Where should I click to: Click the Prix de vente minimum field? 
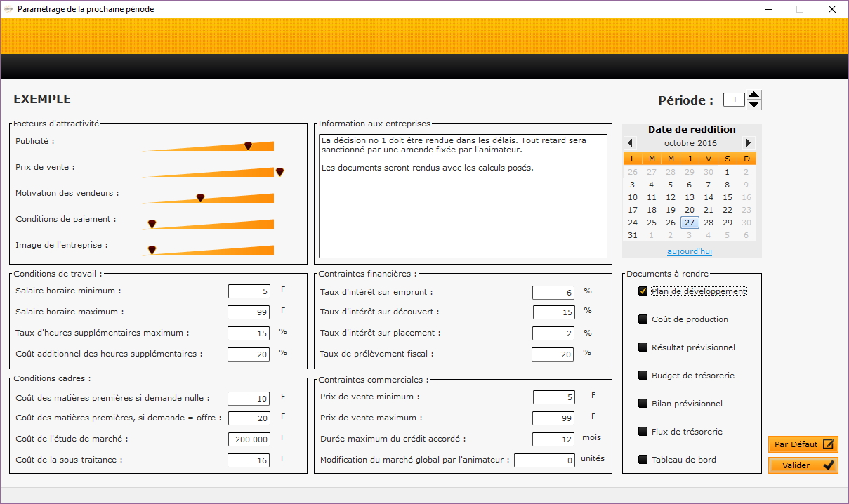[x=553, y=397]
